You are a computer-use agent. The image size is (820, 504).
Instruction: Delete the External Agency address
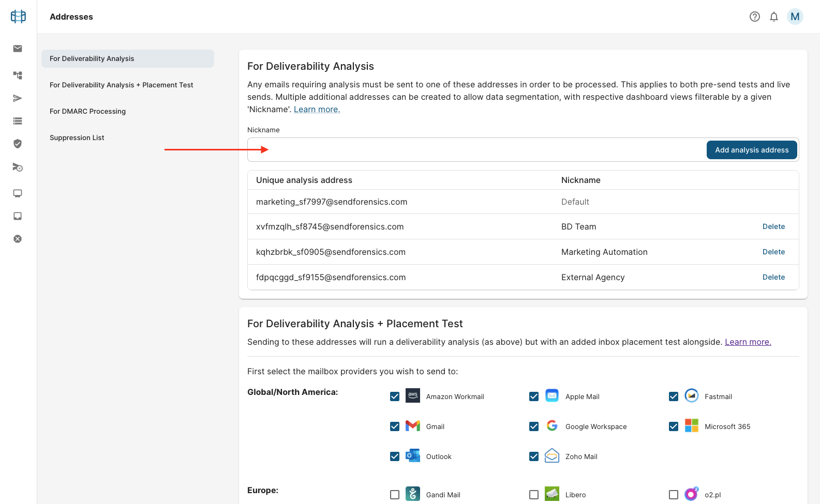click(773, 277)
